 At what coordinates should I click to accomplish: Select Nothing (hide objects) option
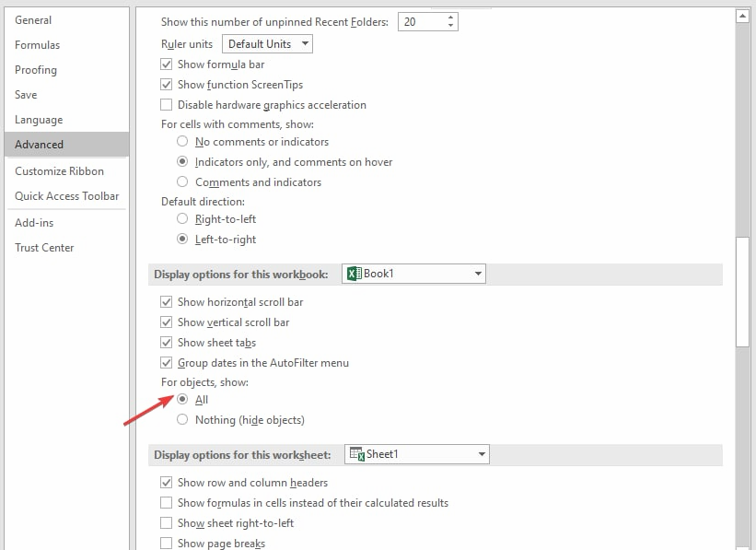182,420
